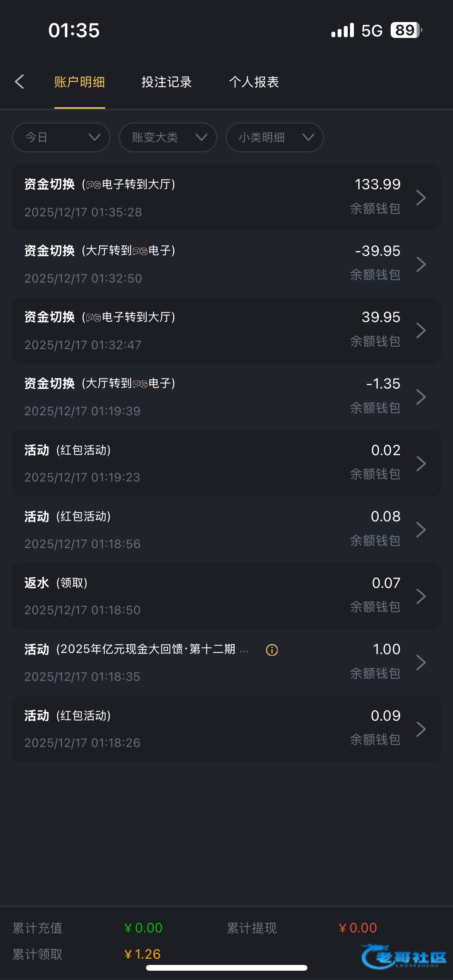Expand the 账变大类 category dropdown
This screenshot has width=453, height=980.
click(x=168, y=137)
